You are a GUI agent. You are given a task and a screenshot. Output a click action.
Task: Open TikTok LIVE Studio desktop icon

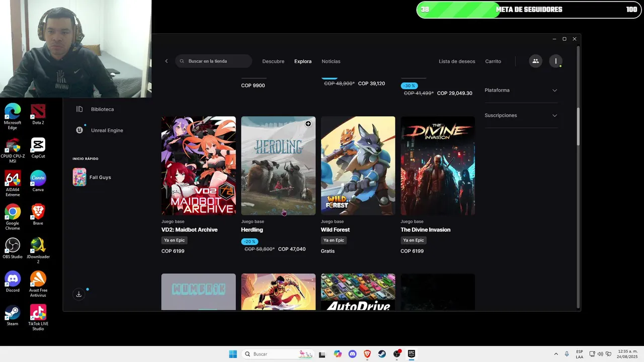pyautogui.click(x=38, y=318)
